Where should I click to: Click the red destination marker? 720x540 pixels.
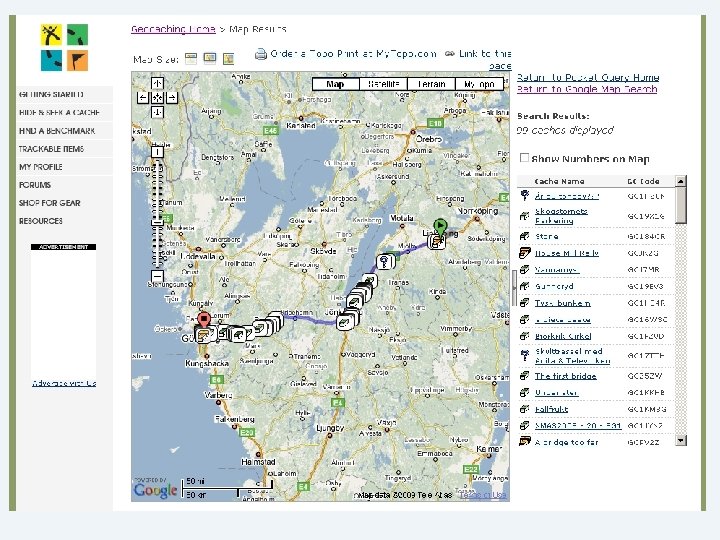click(x=204, y=320)
